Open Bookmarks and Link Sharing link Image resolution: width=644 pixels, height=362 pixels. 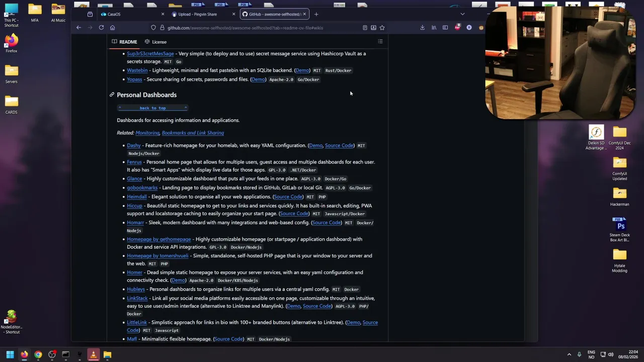193,133
